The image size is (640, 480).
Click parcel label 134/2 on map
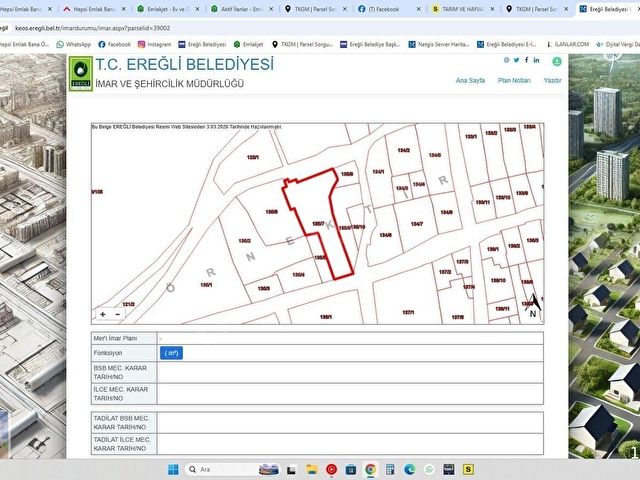[404, 150]
